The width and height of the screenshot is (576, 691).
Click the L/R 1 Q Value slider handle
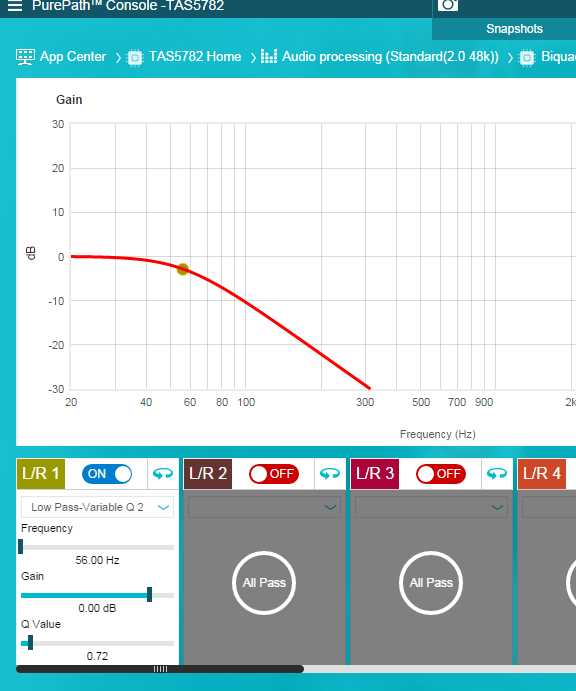(30, 643)
